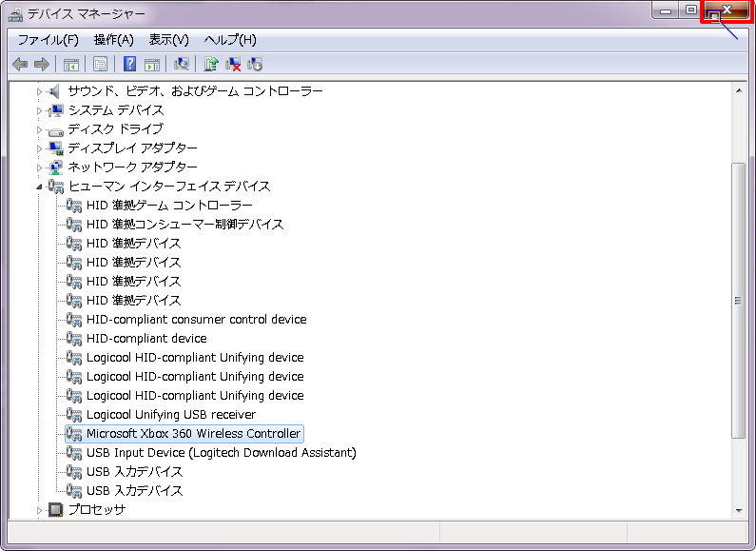This screenshot has width=756, height=551.
Task: Open the Properties toolbar icon
Action: tap(100, 64)
